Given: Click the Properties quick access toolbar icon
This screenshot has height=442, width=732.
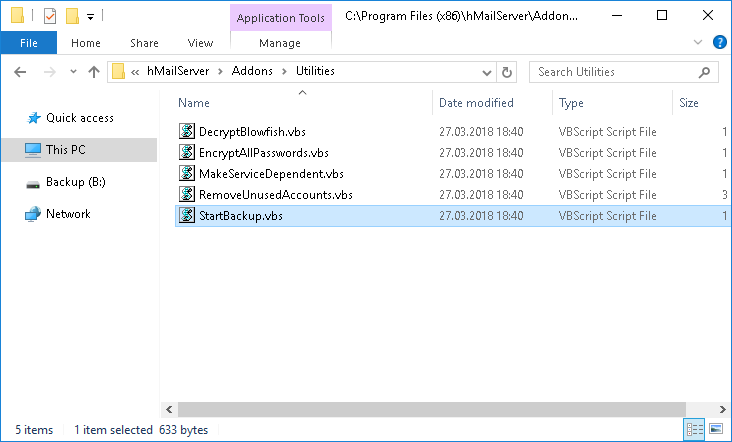Looking at the screenshot, I should pos(50,16).
